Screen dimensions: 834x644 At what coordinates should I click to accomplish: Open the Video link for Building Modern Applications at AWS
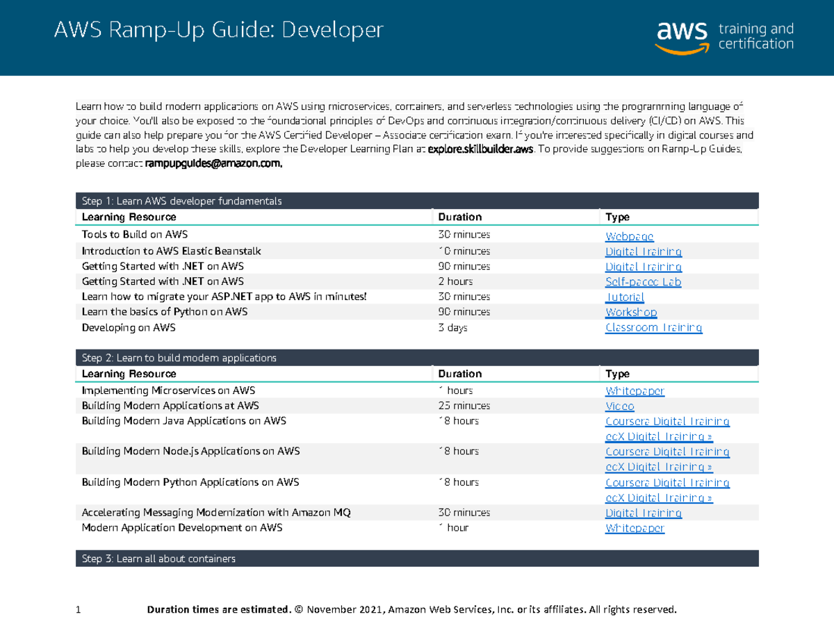[x=619, y=406]
